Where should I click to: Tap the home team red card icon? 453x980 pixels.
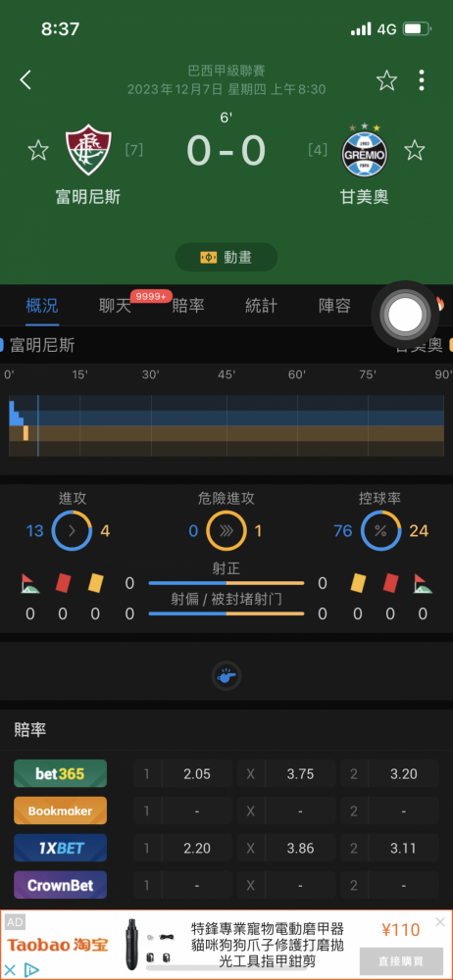click(63, 583)
